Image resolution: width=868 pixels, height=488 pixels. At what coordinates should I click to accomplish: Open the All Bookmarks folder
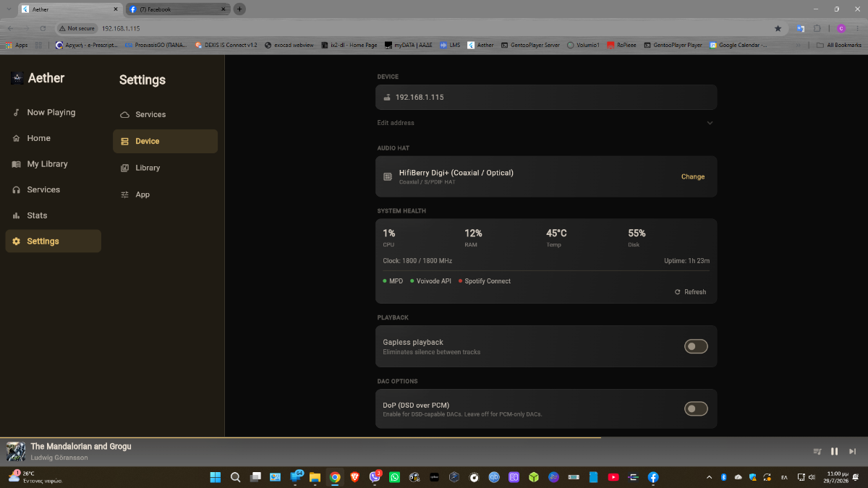click(x=839, y=45)
